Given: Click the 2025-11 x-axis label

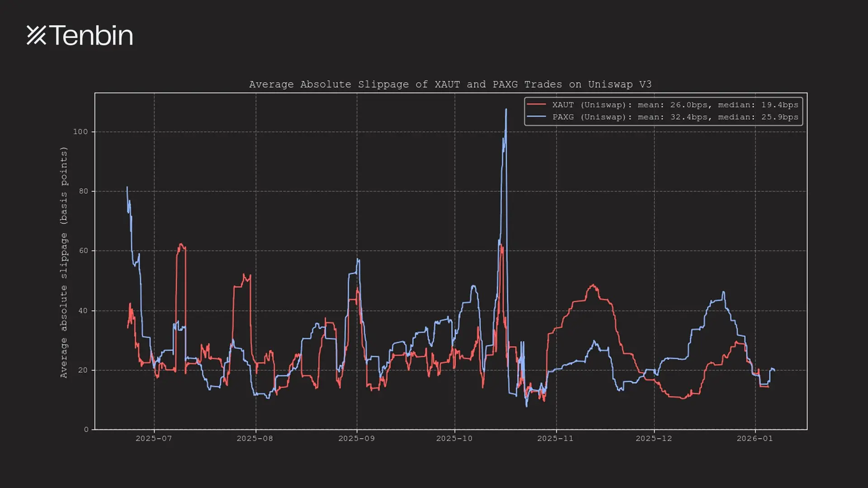Looking at the screenshot, I should [x=555, y=438].
